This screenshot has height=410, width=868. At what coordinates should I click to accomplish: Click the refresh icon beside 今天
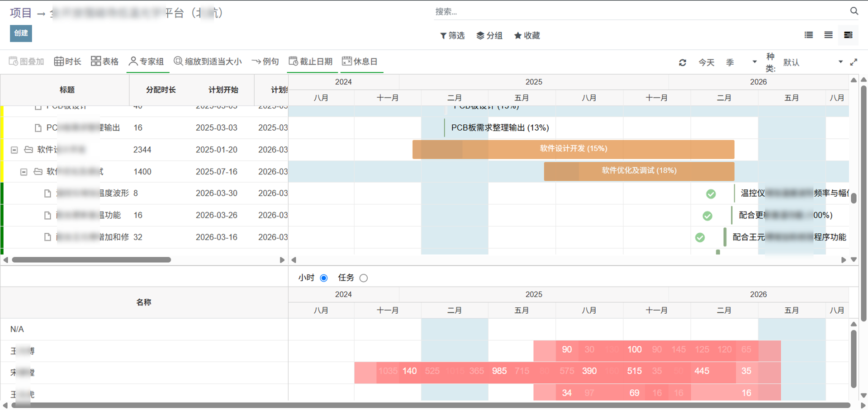(683, 62)
